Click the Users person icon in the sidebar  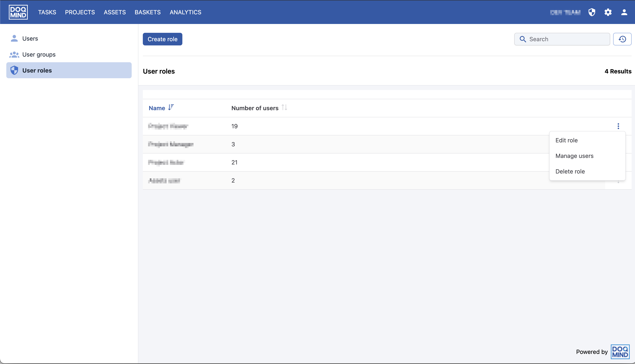14,38
